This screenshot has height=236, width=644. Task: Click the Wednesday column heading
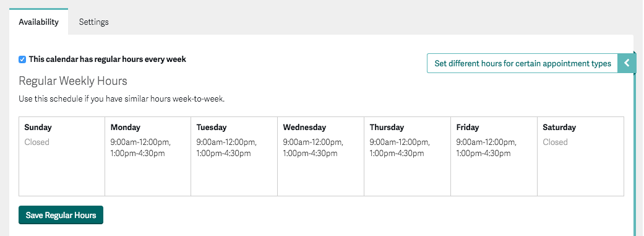click(x=304, y=128)
